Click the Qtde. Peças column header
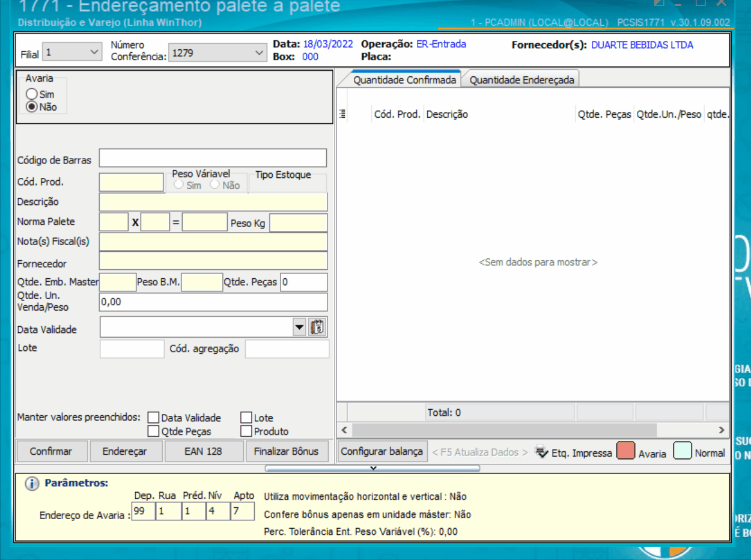 click(x=604, y=114)
